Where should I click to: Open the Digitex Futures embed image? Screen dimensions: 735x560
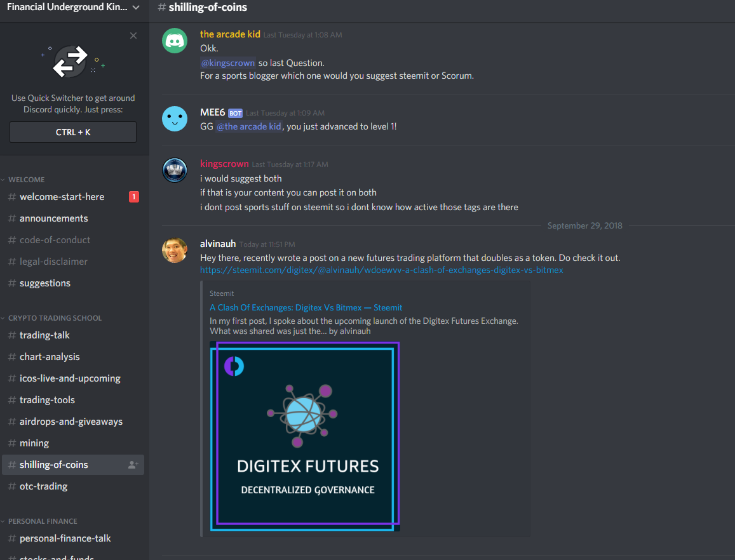pyautogui.click(x=305, y=436)
